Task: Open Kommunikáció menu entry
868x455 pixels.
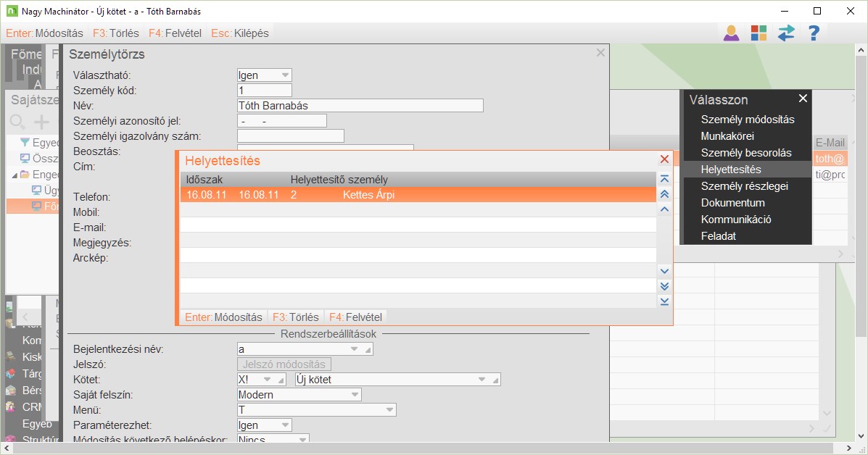Action: pos(748,219)
